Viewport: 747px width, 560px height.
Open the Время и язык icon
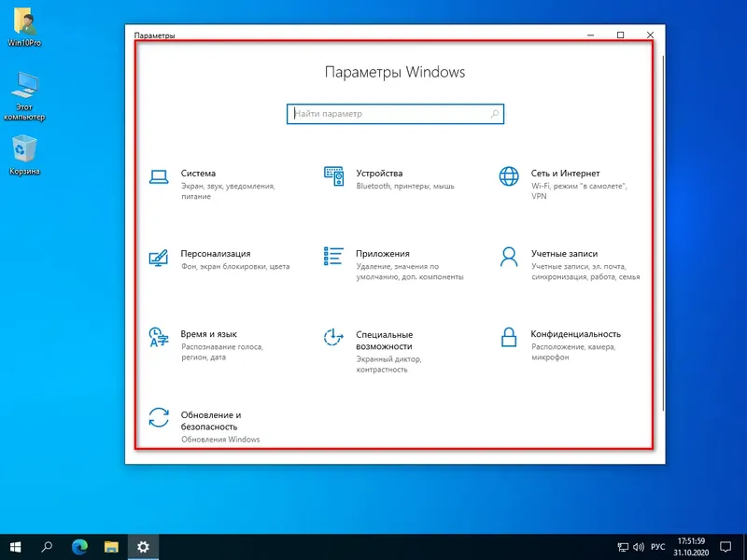pyautogui.click(x=159, y=337)
